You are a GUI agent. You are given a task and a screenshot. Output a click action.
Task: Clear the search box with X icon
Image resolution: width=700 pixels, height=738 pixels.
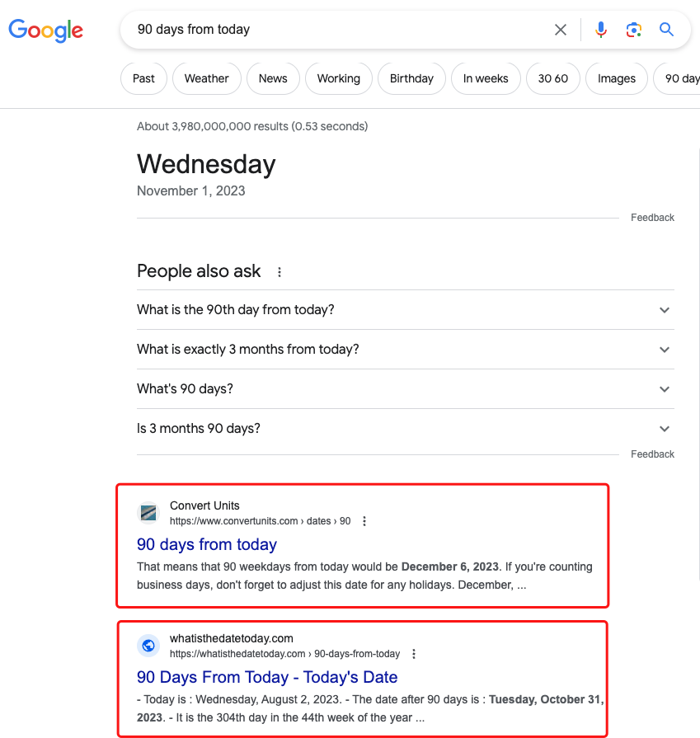coord(561,30)
